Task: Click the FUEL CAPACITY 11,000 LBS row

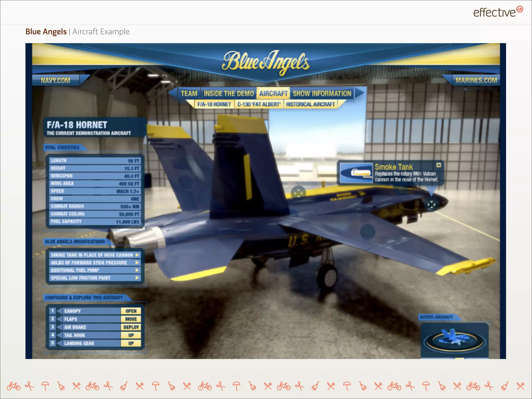Action: click(x=95, y=222)
